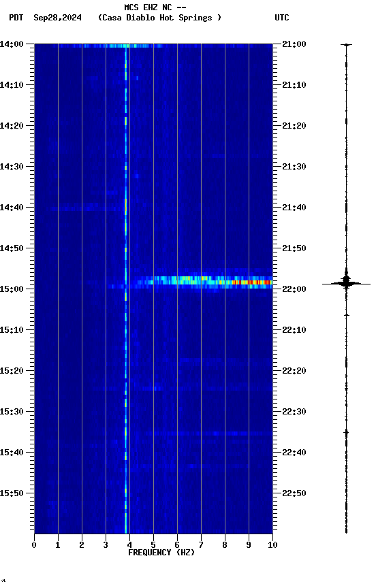Click the '15:50' PDT time label

pos(12,493)
